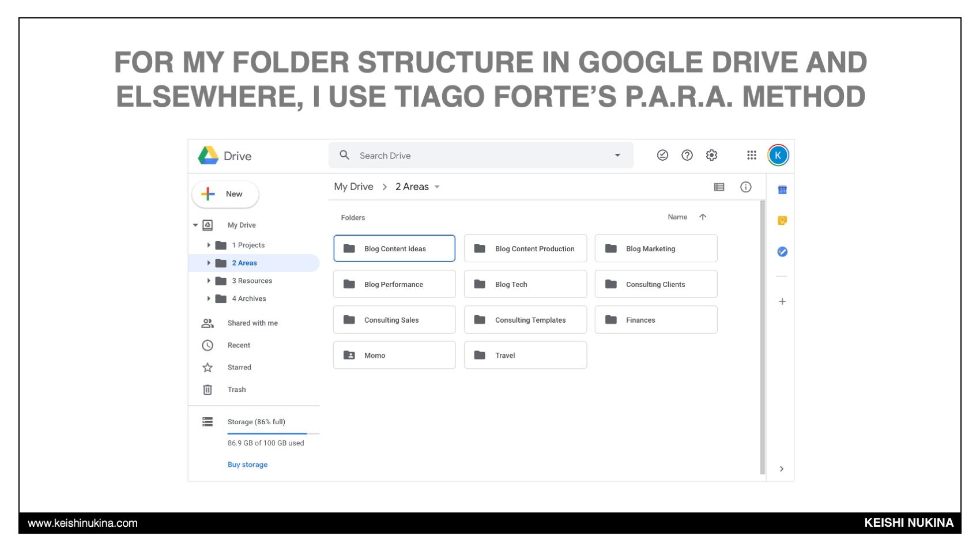This screenshot has height=551, width=980.
Task: Open the help question mark icon
Action: tap(687, 155)
